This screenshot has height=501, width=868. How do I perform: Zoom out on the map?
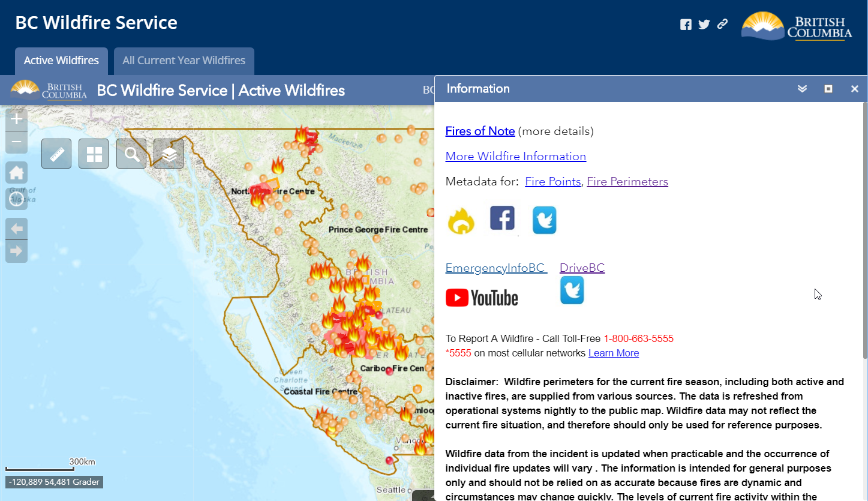(x=16, y=143)
